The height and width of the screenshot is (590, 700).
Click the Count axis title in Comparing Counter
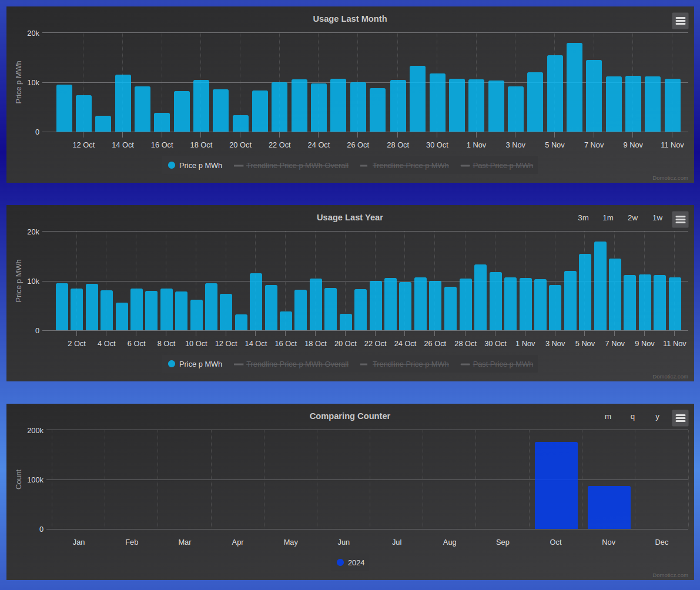[x=19, y=480]
